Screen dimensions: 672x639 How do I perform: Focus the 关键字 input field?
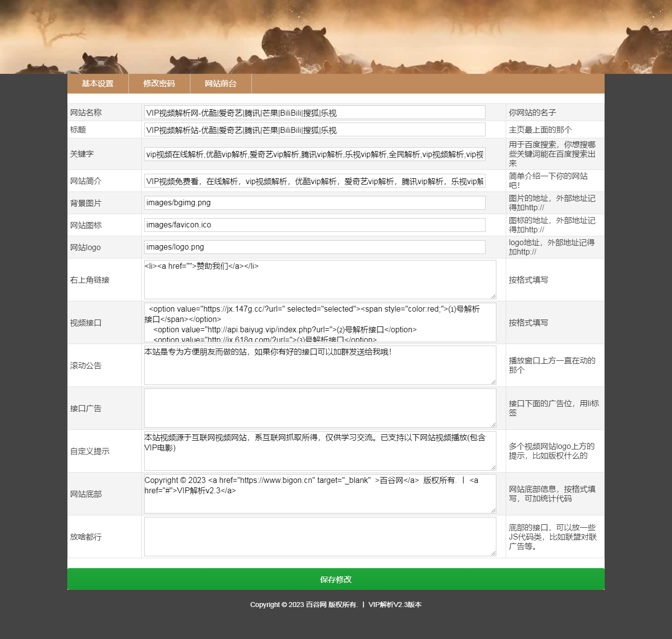click(x=315, y=154)
